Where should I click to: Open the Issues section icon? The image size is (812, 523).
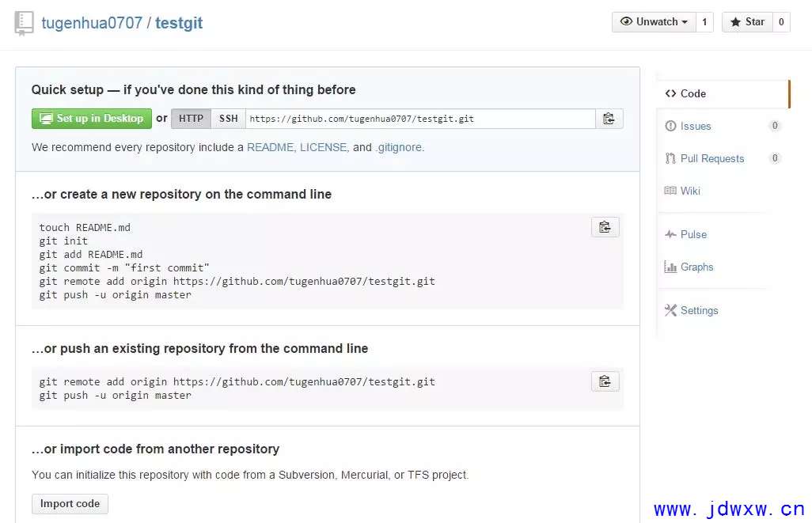pyautogui.click(x=670, y=126)
